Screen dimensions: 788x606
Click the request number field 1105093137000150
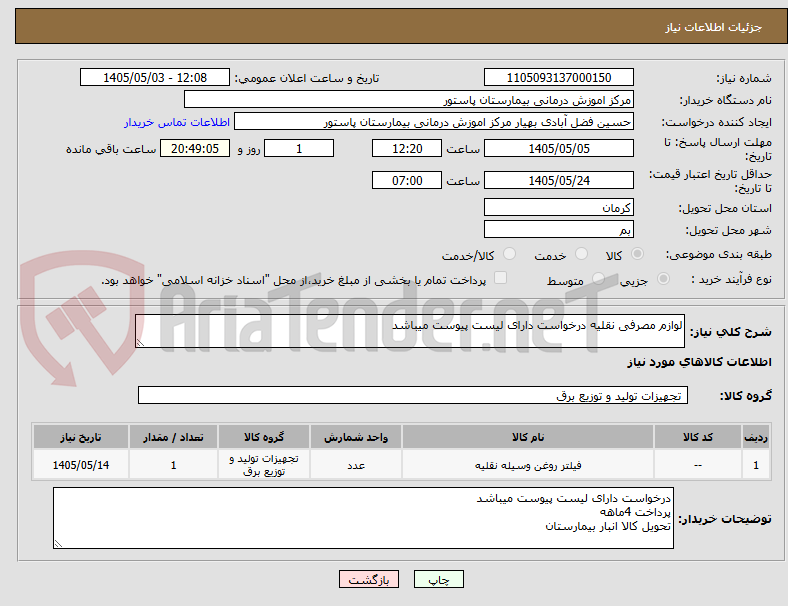coord(559,77)
